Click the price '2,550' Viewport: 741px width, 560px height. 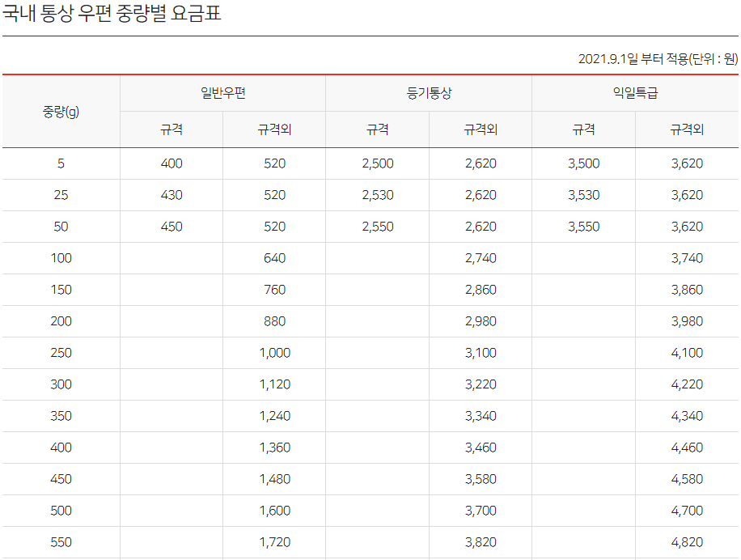coord(378,227)
